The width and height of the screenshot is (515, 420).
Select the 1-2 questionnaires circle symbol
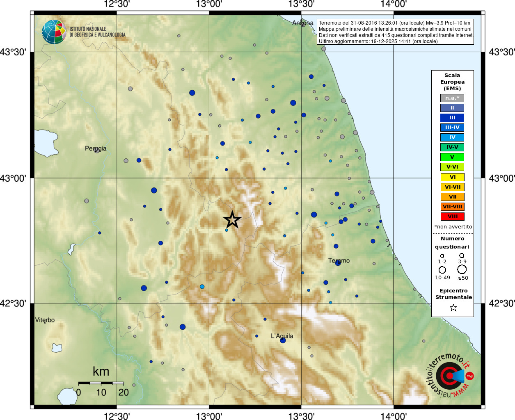click(x=442, y=256)
